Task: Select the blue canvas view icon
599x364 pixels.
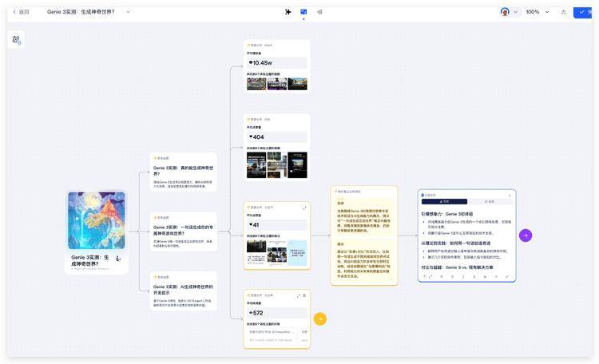Action: click(303, 12)
